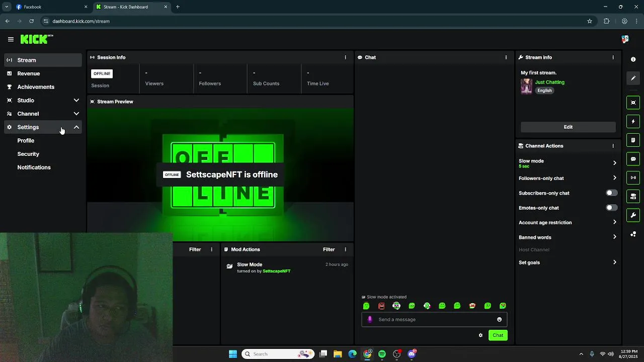Click the Just Chatting category thumbnail

[526, 86]
